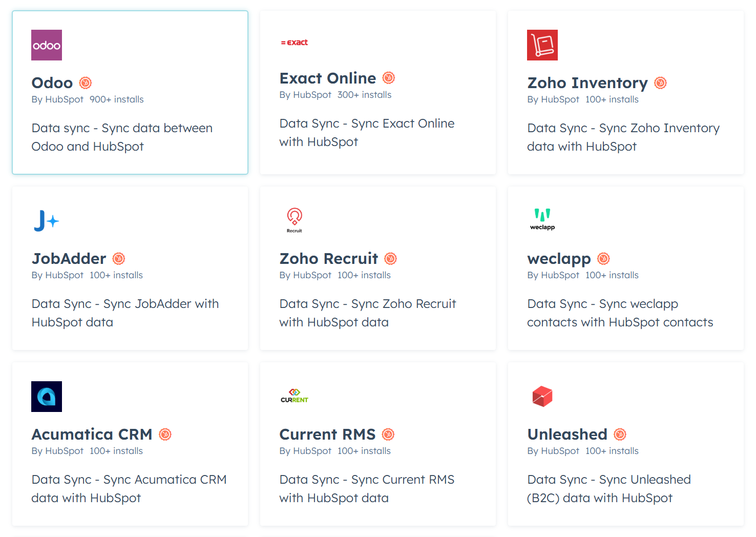Click the Unleashed red cube icon
This screenshot has width=756, height=537.
[x=542, y=396]
